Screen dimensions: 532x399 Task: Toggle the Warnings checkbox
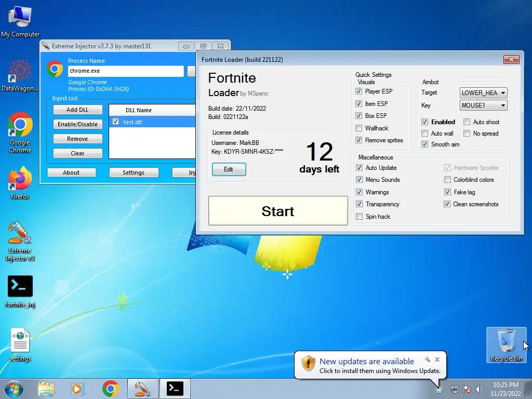pos(359,192)
